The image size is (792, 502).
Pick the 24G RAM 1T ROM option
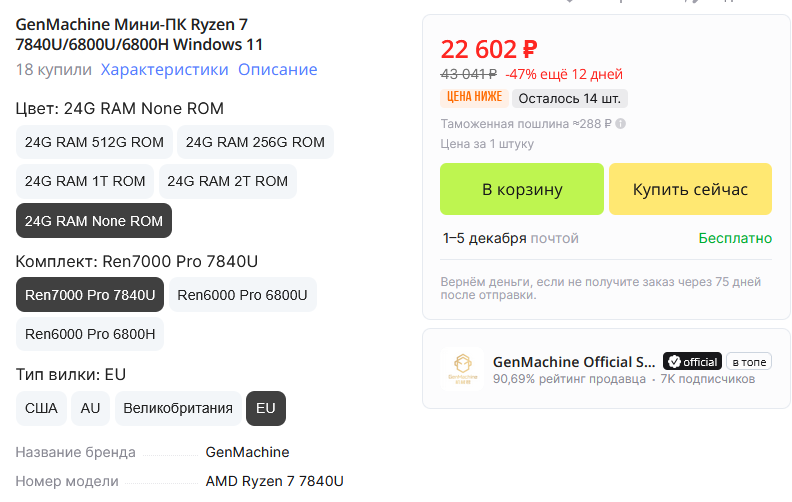point(85,181)
